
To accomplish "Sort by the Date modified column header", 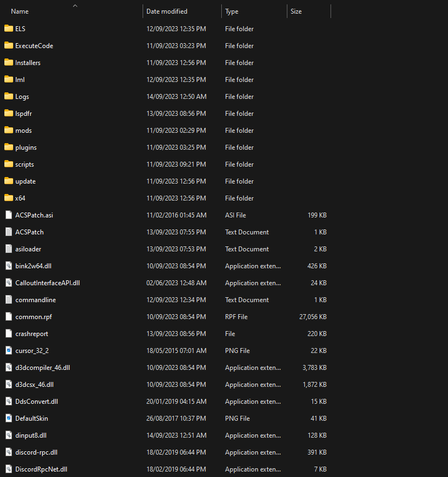I will (x=167, y=11).
